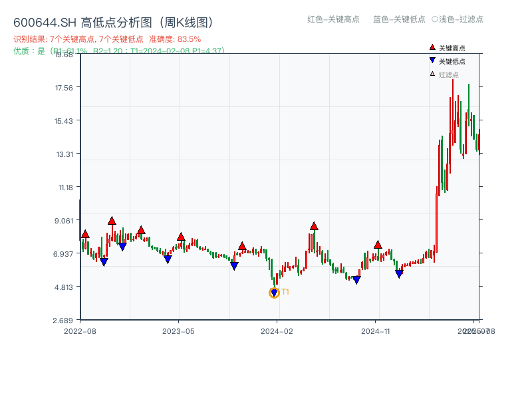Click the orange T1 circle marker
This screenshot has height=399, width=532.
(x=274, y=293)
